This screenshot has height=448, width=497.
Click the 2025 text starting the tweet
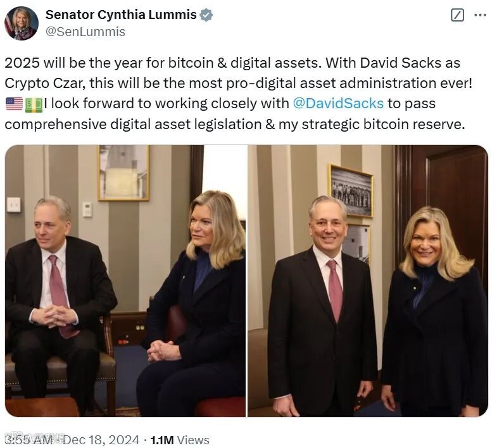22,63
